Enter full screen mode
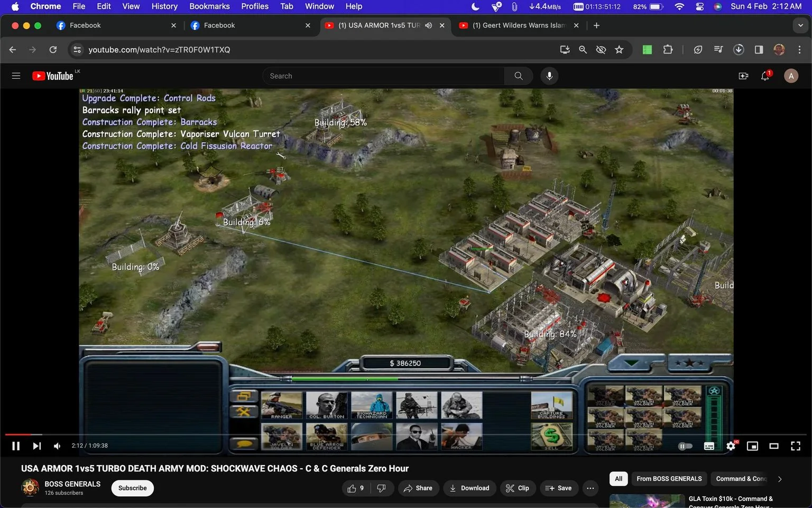 point(796,446)
